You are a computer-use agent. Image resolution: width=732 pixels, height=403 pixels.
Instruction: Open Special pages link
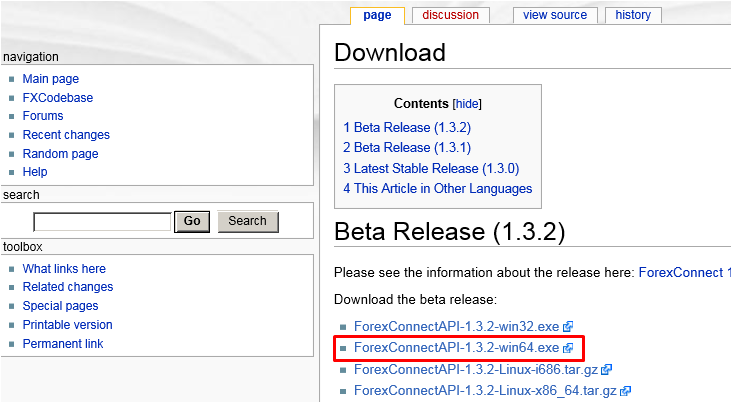point(61,306)
